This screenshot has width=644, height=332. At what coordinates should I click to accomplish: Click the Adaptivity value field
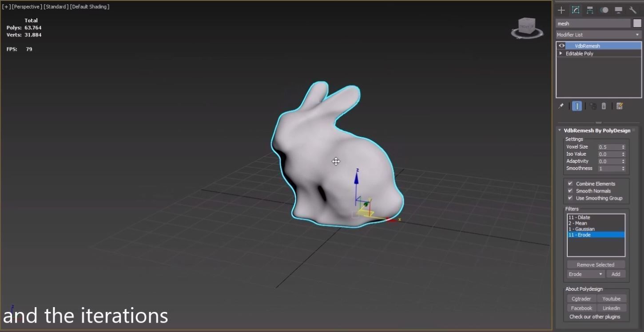click(609, 161)
